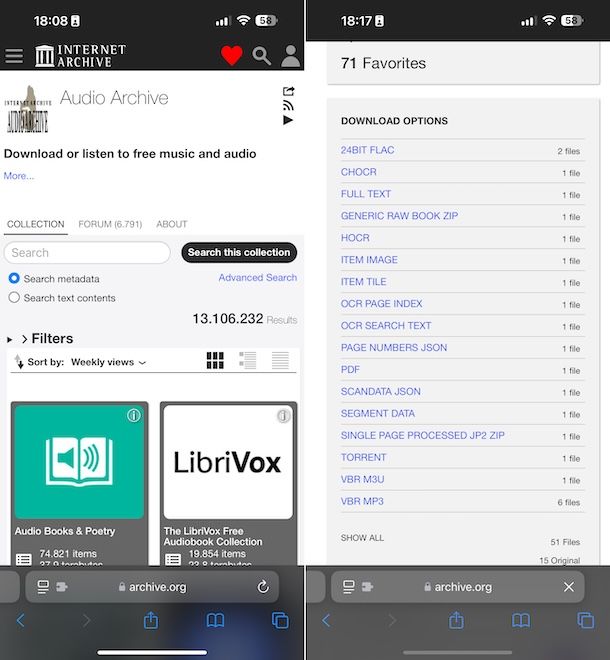Tap left Safari extension icon

(x=62, y=587)
